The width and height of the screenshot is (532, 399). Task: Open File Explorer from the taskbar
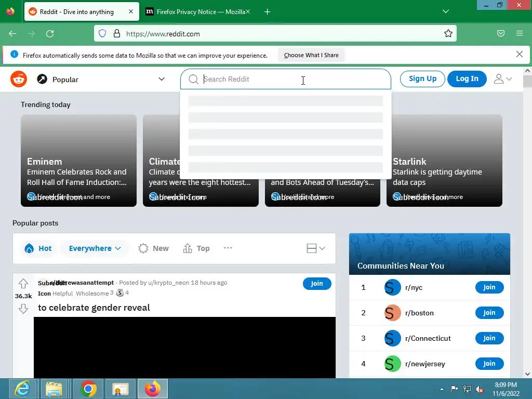pyautogui.click(x=54, y=389)
